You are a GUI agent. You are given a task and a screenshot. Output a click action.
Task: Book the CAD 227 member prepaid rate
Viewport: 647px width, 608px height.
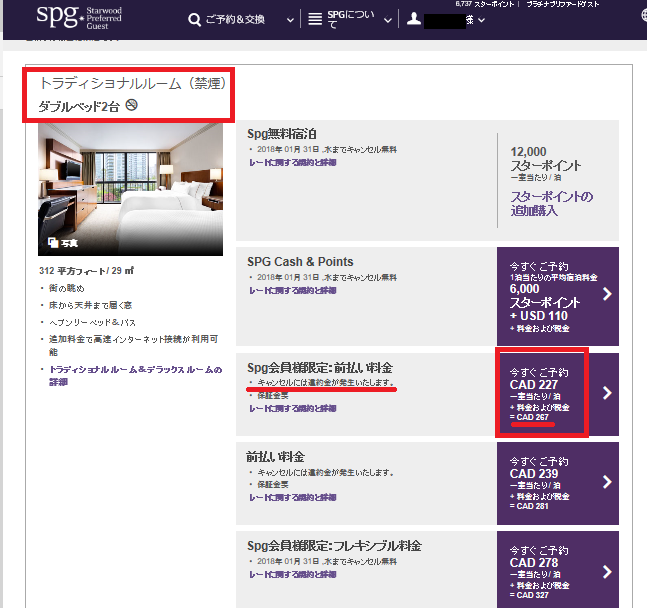[x=558, y=394]
